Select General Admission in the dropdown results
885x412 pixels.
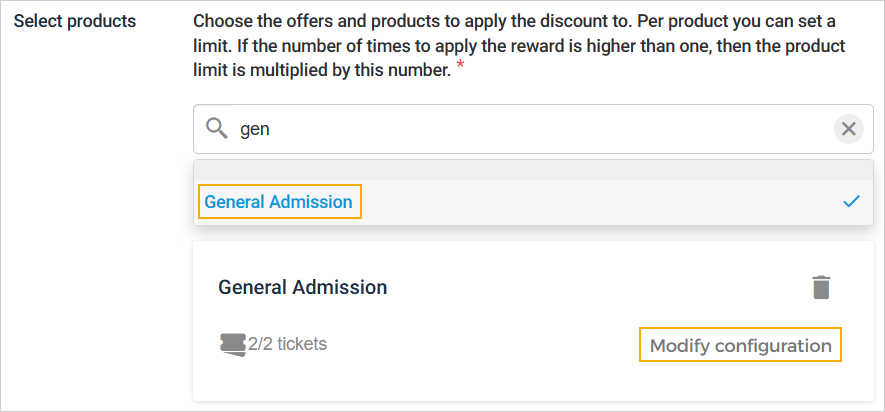click(279, 202)
